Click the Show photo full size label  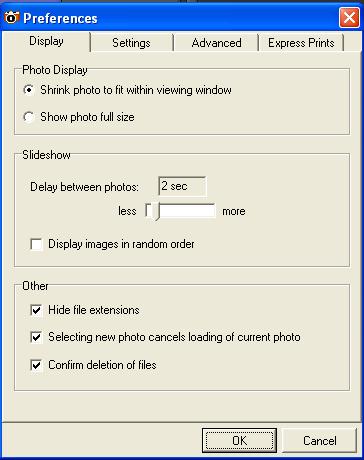87,117
